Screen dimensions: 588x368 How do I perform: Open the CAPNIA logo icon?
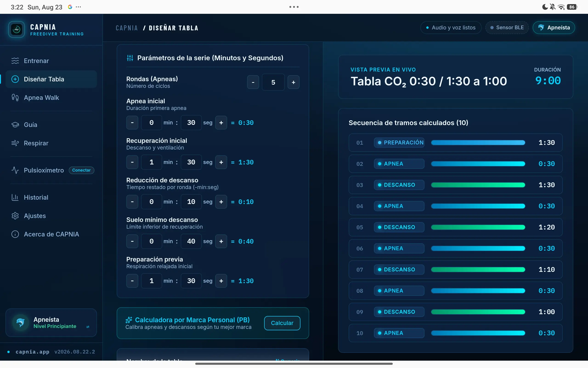point(17,29)
